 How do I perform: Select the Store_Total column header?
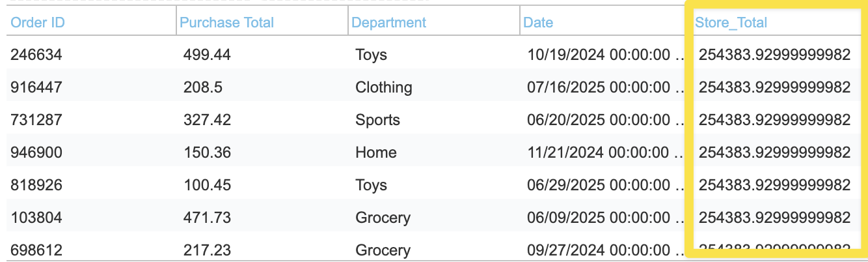click(x=731, y=22)
